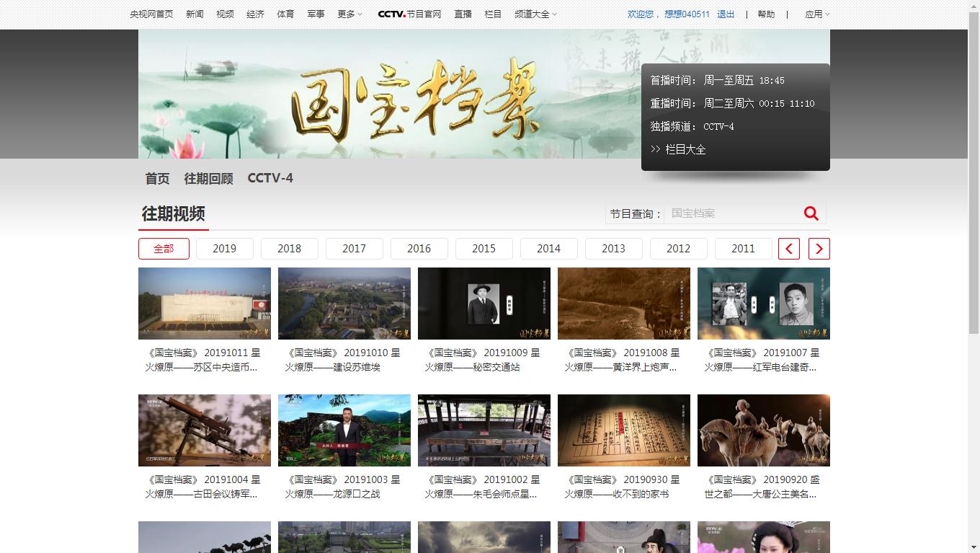
Task: Open the 经济 section
Action: (255, 14)
